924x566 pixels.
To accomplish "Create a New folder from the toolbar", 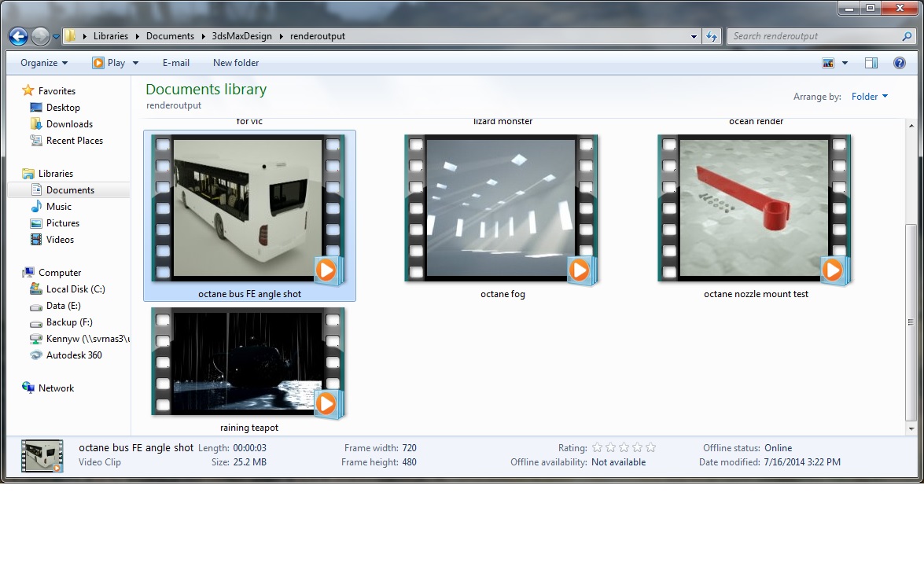I will point(236,62).
